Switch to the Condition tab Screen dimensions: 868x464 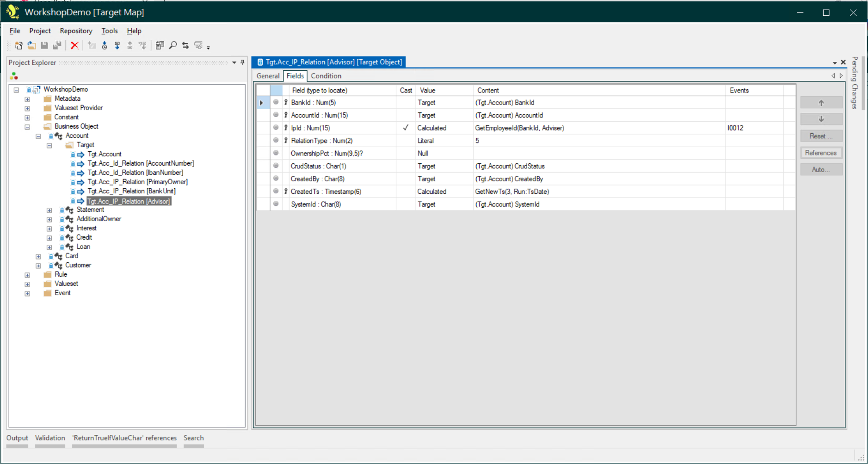point(326,76)
